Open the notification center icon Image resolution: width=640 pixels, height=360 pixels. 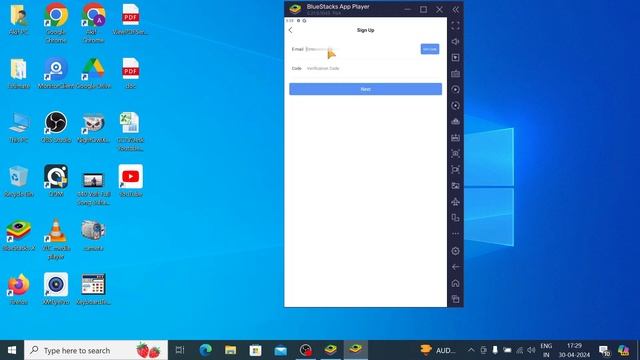[604, 350]
